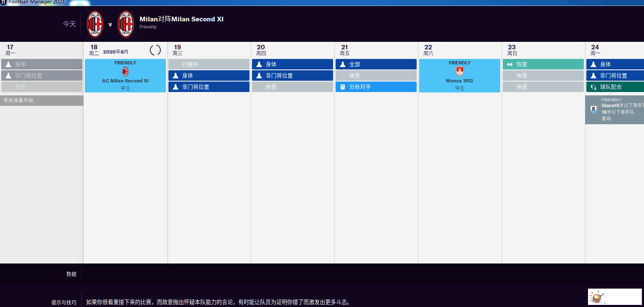This screenshot has height=307, width=644.
Task: Select the 球队配合 session on day 24
Action: click(x=615, y=87)
